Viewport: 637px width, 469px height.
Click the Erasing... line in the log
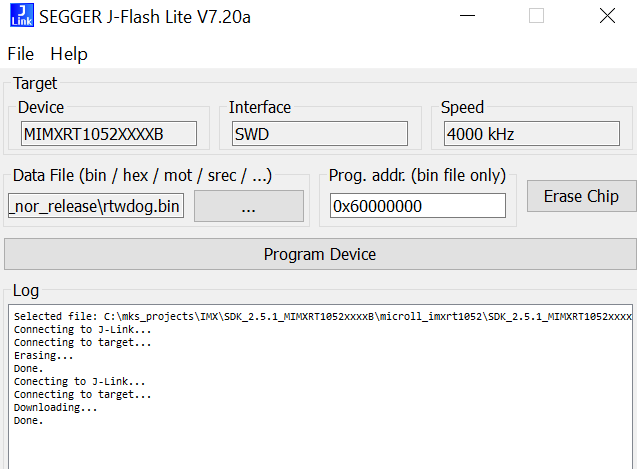[43, 356]
